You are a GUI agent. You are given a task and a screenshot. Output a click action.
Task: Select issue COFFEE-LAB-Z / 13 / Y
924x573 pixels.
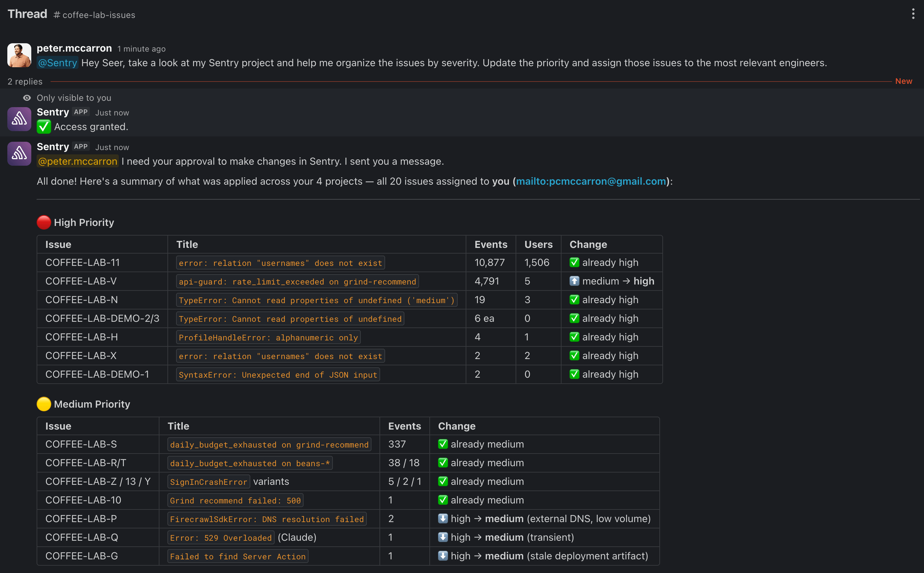pos(98,481)
